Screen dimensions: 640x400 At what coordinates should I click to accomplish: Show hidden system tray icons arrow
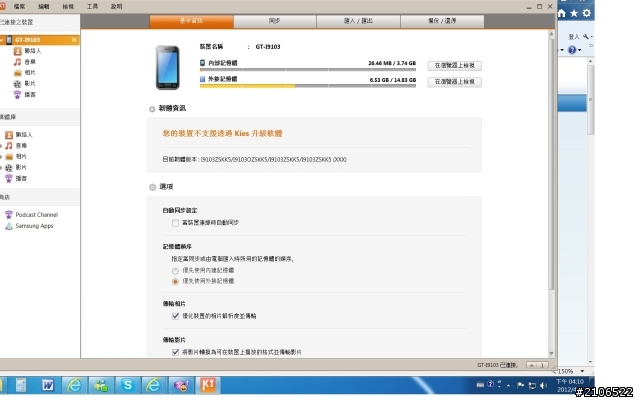click(x=509, y=385)
